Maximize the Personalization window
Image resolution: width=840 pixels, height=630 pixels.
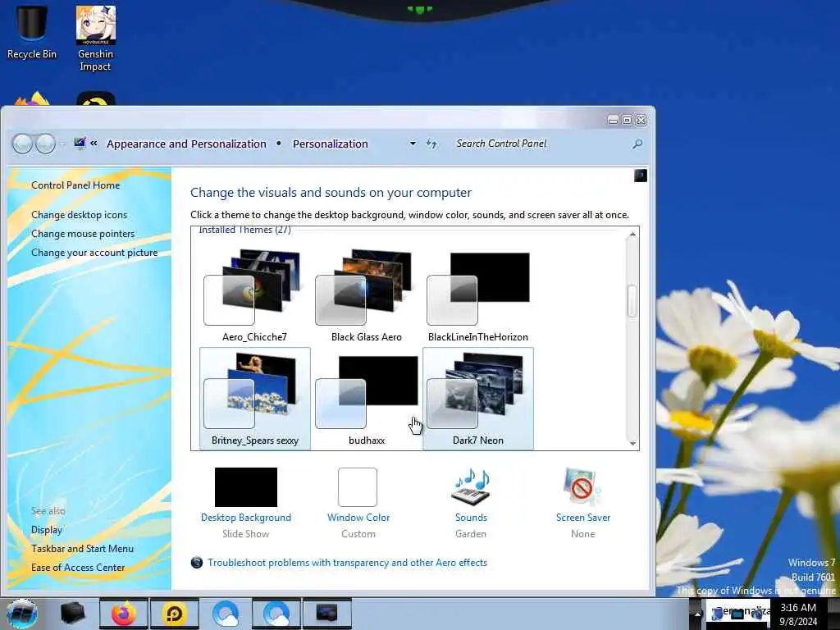pyautogui.click(x=627, y=121)
